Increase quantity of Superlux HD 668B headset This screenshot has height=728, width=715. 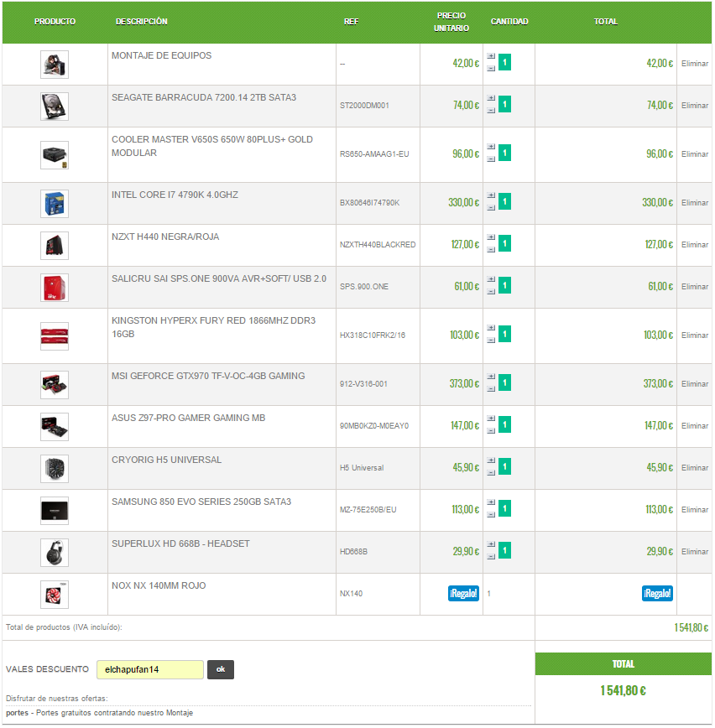(491, 544)
